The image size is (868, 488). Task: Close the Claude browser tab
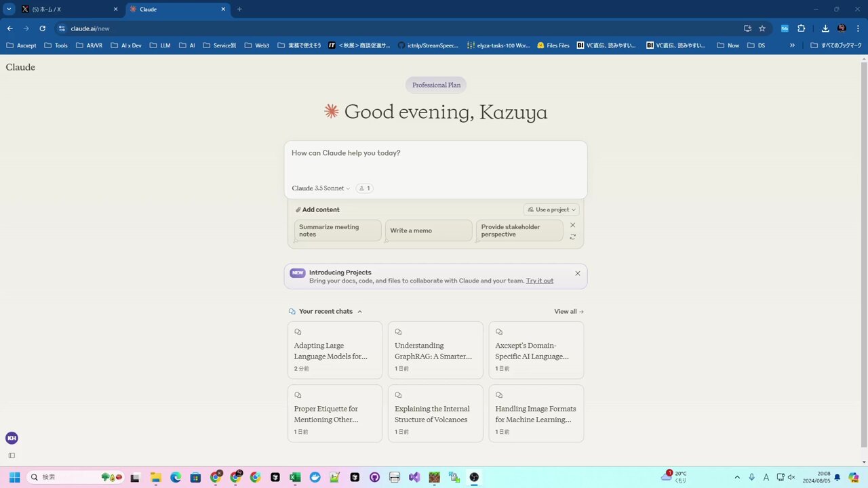(223, 9)
